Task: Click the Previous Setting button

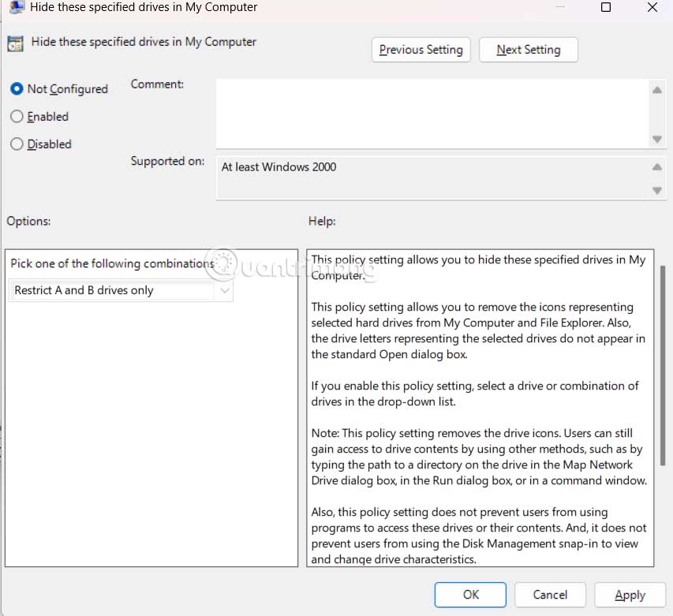Action: (421, 50)
